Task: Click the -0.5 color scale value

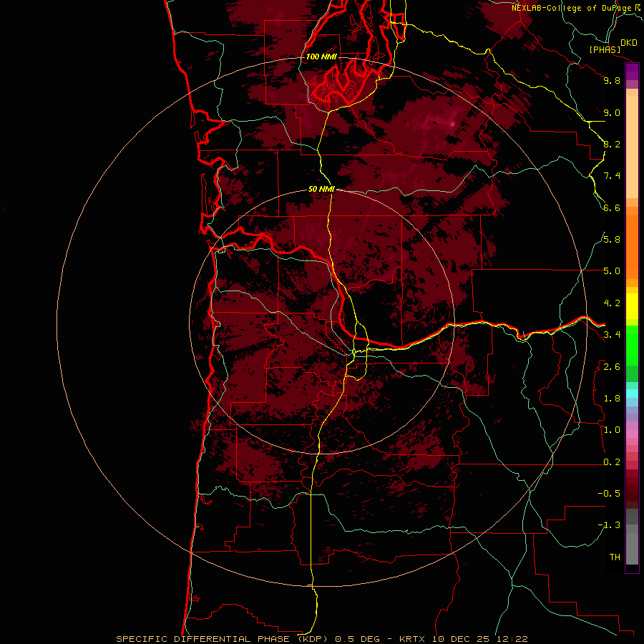Action: pyautogui.click(x=609, y=494)
